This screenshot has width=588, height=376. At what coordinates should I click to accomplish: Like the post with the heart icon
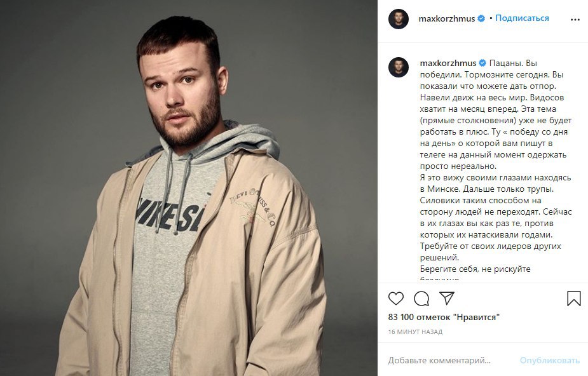395,299
